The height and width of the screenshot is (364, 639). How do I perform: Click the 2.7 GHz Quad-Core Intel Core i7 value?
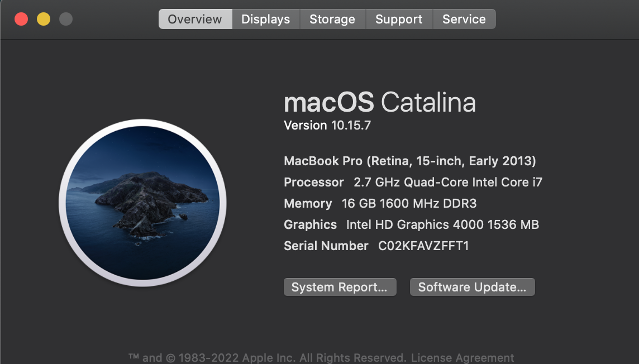click(448, 182)
